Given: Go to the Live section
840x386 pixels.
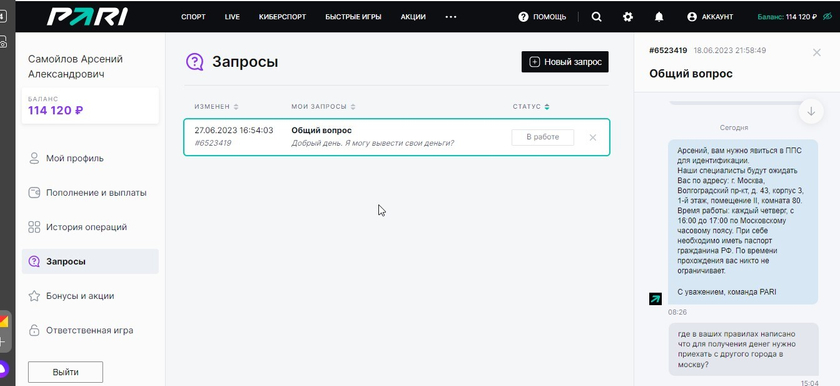Looking at the screenshot, I should click(x=232, y=17).
